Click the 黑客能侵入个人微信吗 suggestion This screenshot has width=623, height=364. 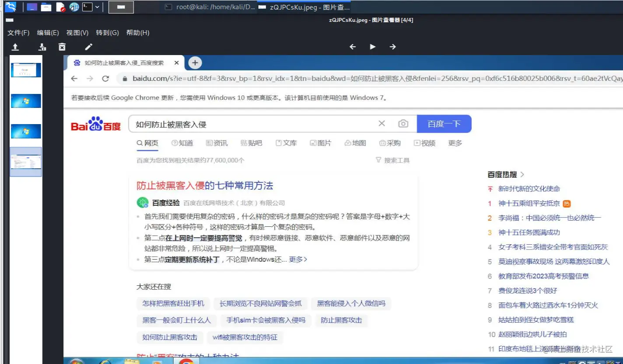click(351, 303)
